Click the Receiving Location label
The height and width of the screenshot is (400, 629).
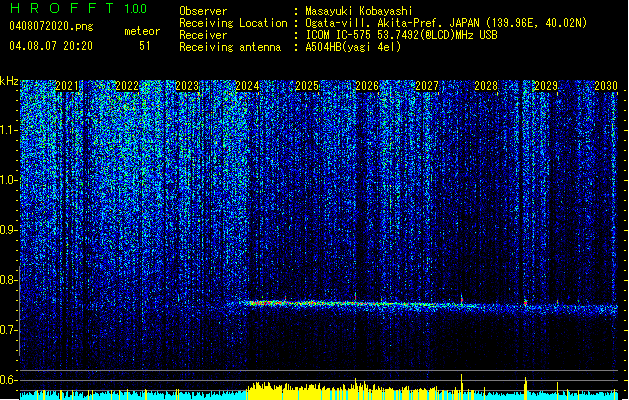click(x=233, y=23)
